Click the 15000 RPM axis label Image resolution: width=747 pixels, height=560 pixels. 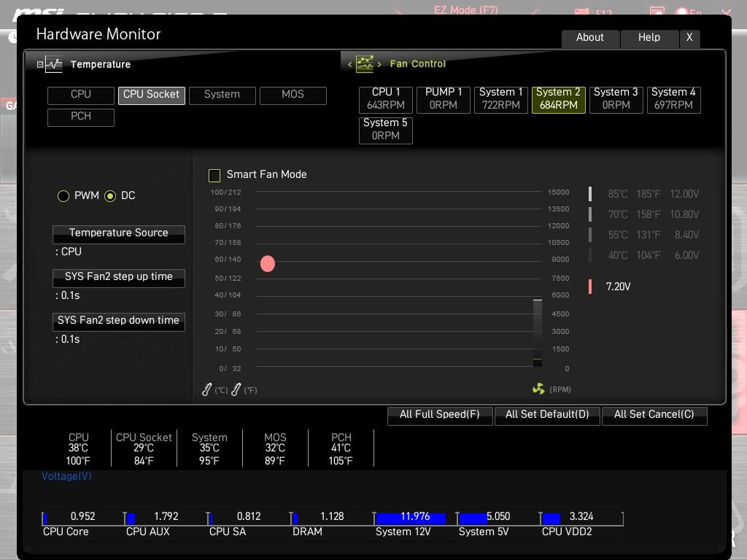coord(558,192)
